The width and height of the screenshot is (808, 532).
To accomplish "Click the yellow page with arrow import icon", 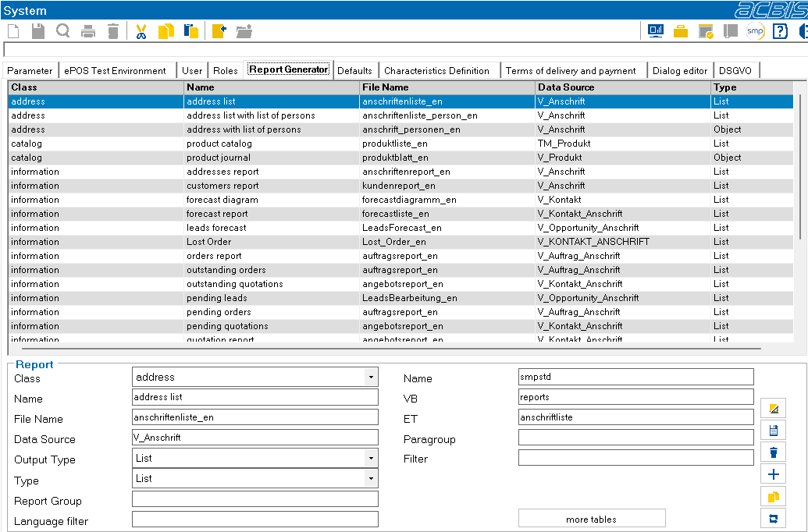I will click(219, 31).
